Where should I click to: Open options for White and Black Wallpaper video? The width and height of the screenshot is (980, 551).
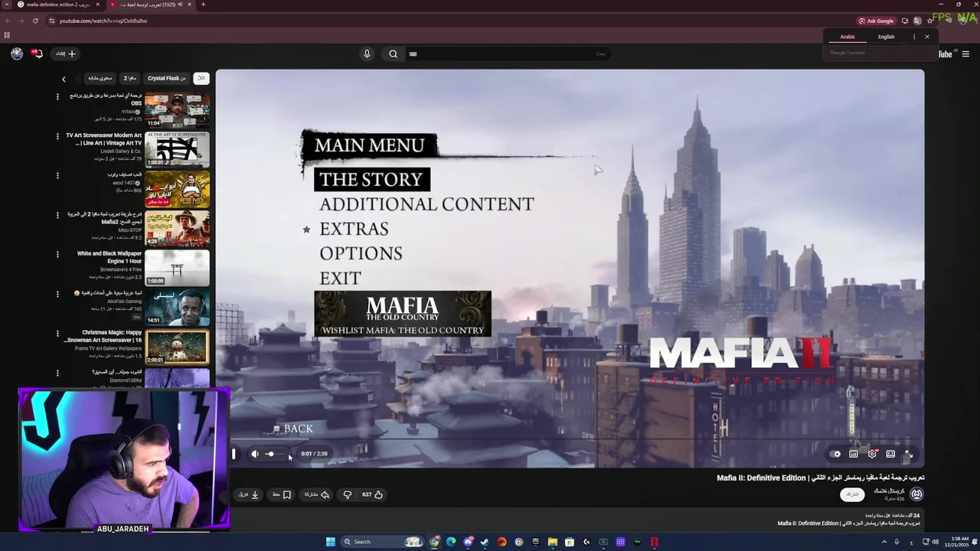click(x=57, y=255)
